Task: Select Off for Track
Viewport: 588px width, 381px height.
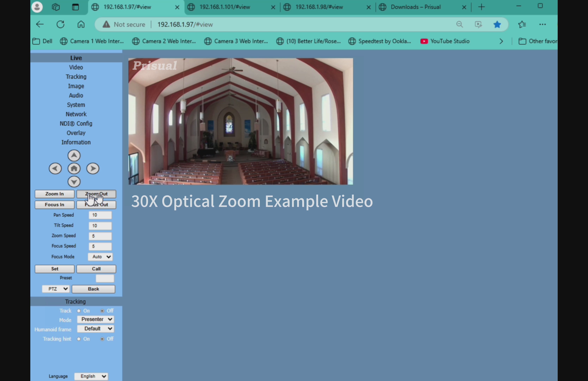Action: pos(102,311)
